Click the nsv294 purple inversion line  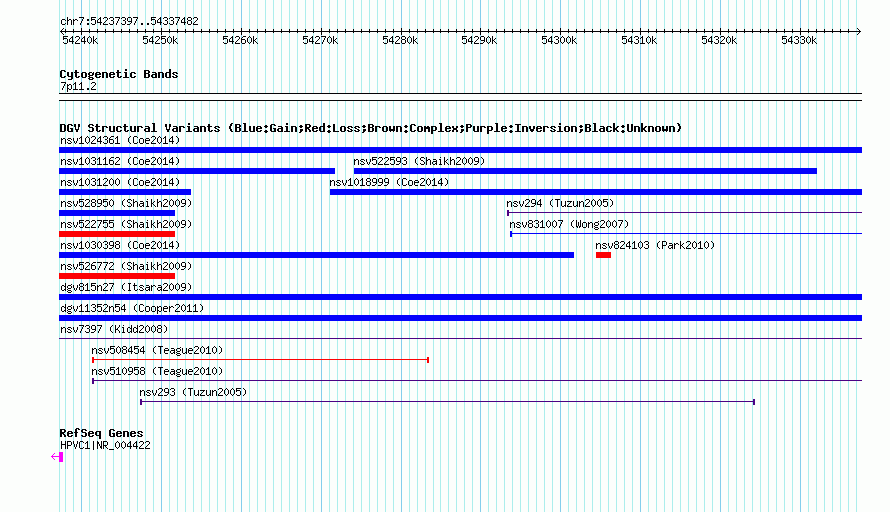685,213
